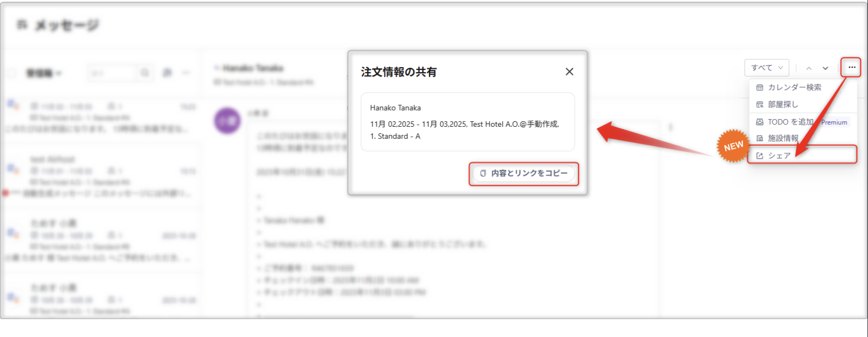Choose TODO を追加 menu entry

784,122
